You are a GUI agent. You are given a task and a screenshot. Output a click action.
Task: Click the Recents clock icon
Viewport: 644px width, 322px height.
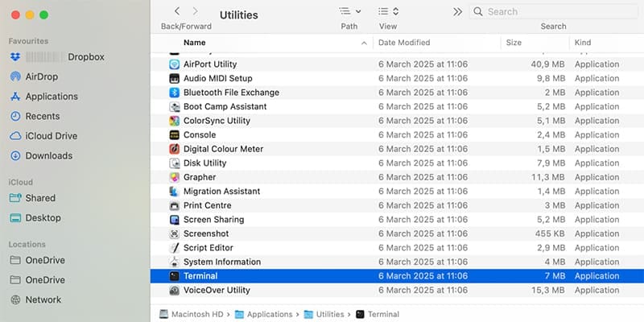coord(15,116)
